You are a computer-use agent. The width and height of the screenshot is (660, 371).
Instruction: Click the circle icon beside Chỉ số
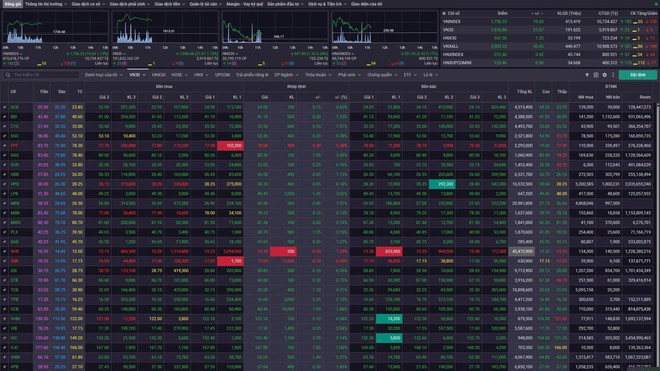[444, 13]
